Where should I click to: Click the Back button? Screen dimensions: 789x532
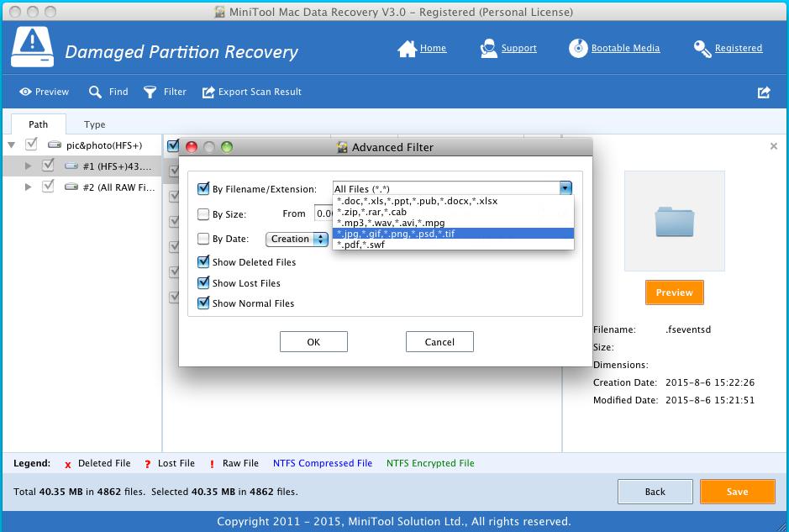[x=655, y=492]
